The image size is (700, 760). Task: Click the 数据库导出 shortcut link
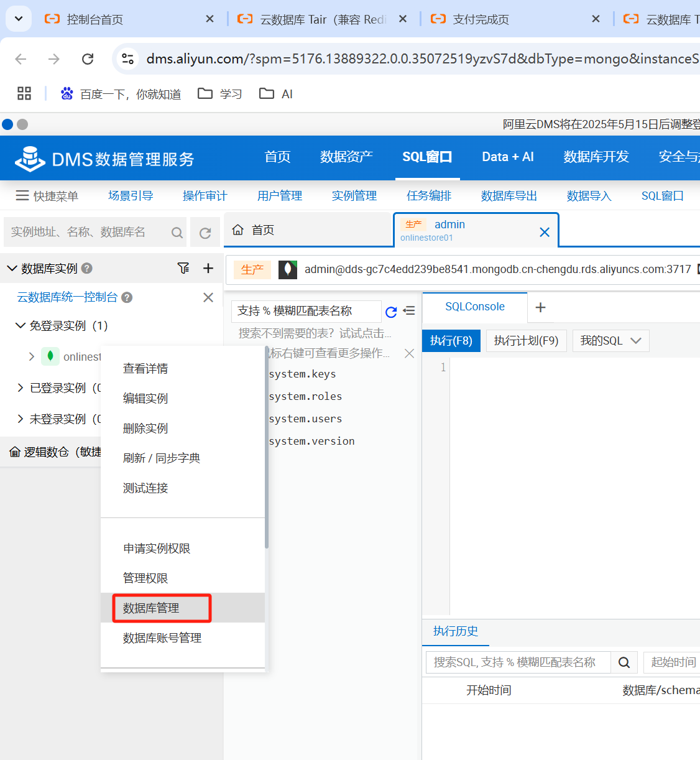click(509, 196)
